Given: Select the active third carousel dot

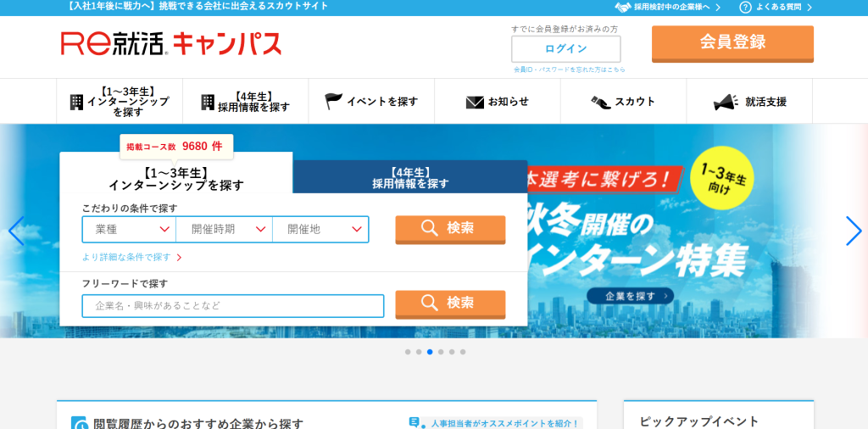Looking at the screenshot, I should coord(430,352).
